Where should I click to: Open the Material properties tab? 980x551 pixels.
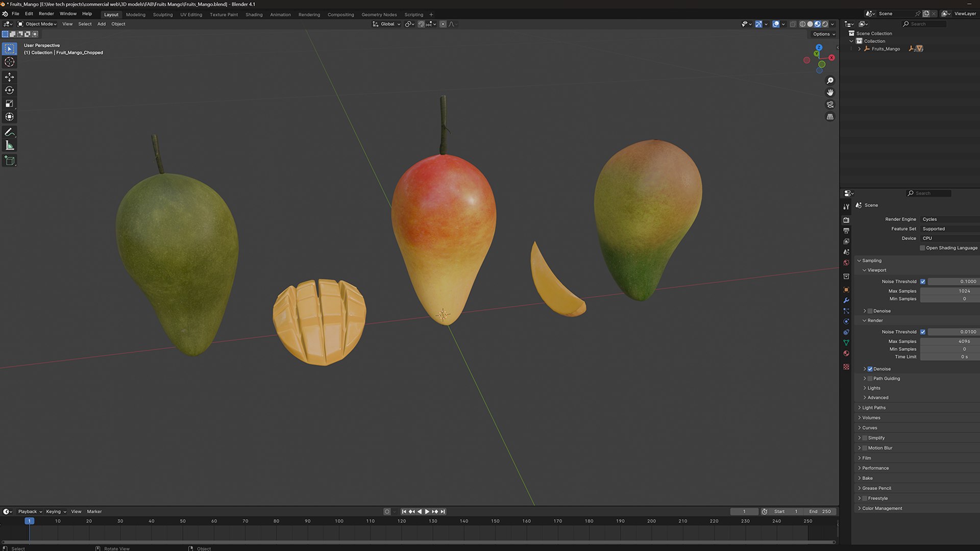click(846, 353)
